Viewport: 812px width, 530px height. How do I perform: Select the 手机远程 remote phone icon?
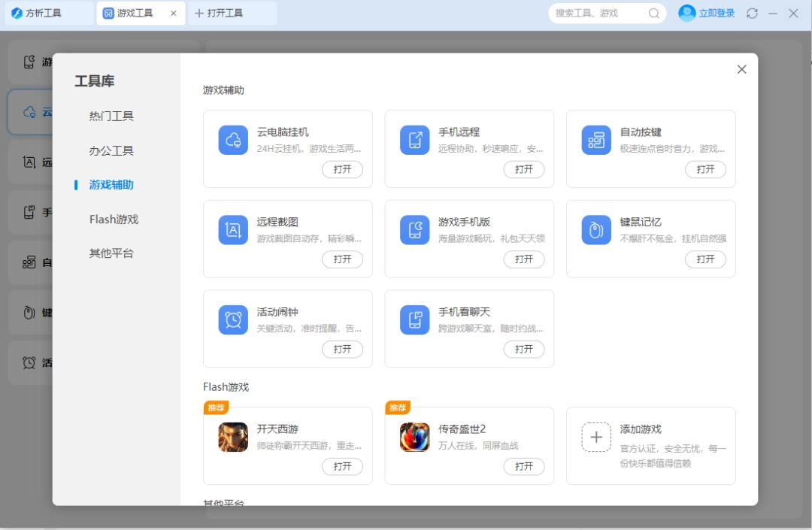[414, 140]
